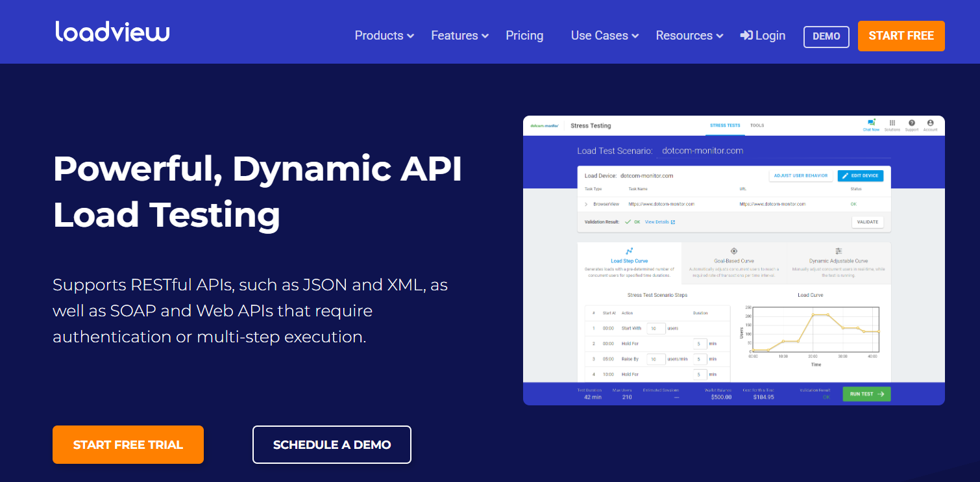Click the Login link
The image size is (980, 482).
click(x=763, y=36)
